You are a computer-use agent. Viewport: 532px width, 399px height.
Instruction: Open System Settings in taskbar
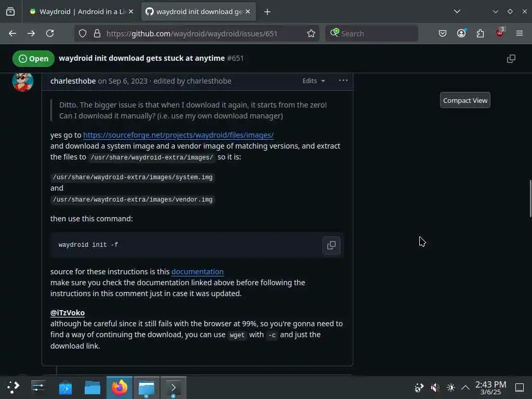[x=38, y=387]
